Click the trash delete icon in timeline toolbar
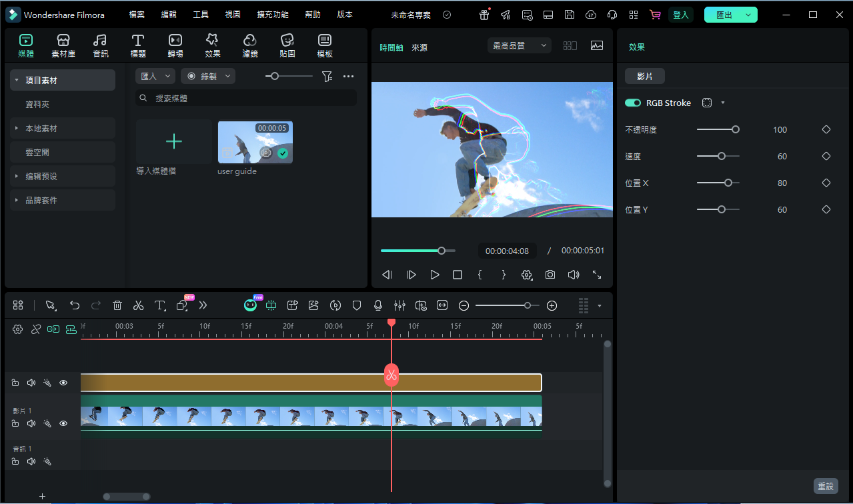This screenshot has width=853, height=504. click(x=117, y=305)
